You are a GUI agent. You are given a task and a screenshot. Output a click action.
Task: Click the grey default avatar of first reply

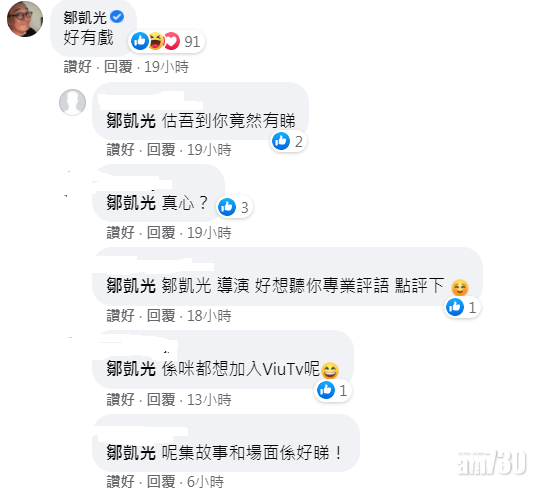(72, 102)
